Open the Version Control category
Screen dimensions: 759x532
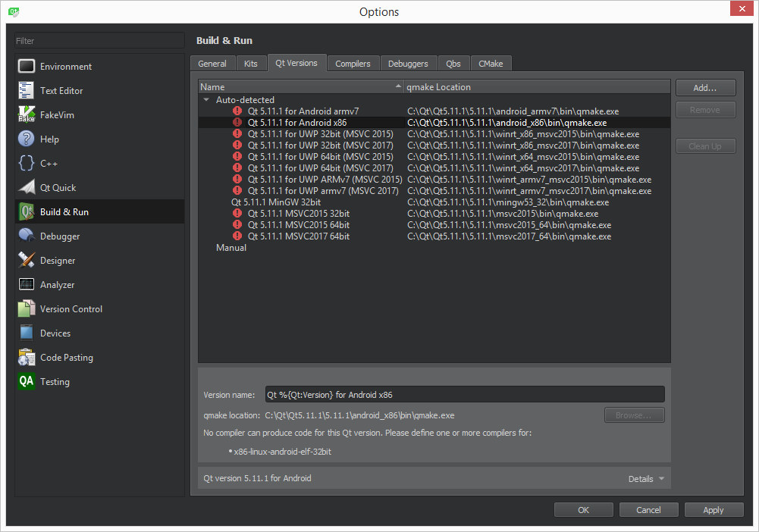[x=71, y=309]
